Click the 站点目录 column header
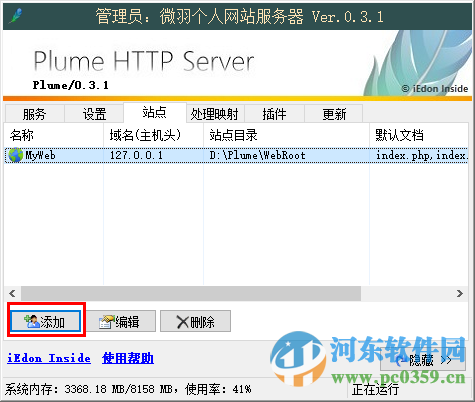475x402 pixels. (x=286, y=135)
